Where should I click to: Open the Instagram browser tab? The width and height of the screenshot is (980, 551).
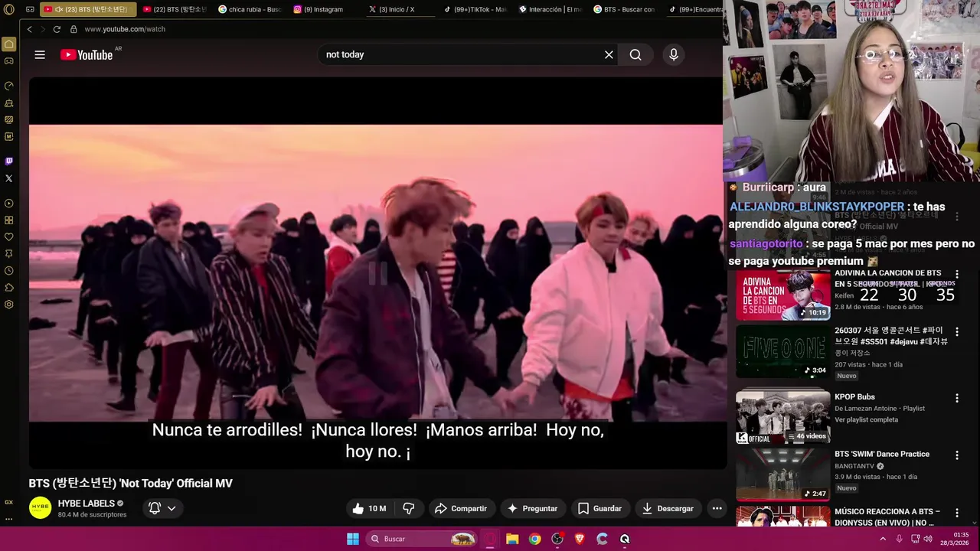point(325,9)
